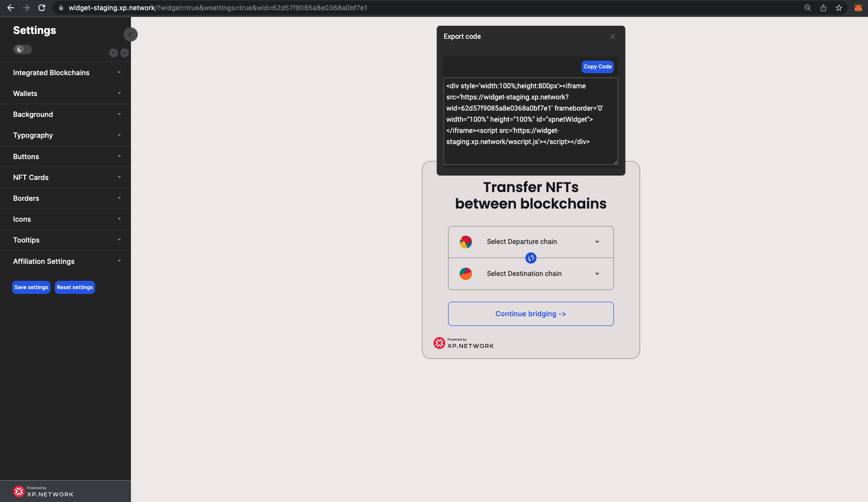Click the share page icon

(x=823, y=8)
